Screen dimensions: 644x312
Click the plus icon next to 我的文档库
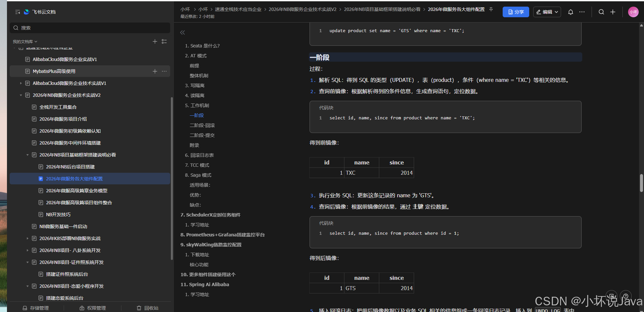155,41
